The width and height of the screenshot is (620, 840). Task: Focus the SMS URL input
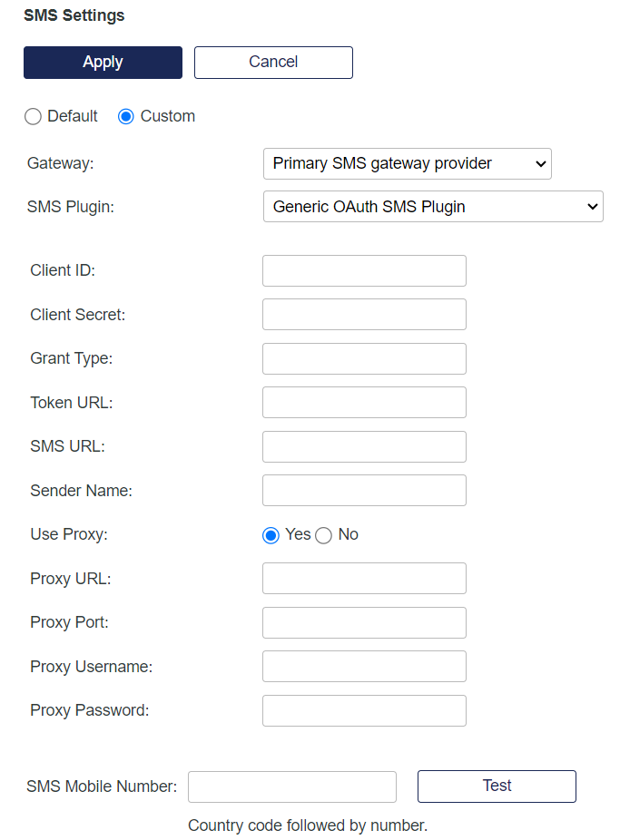pos(364,446)
